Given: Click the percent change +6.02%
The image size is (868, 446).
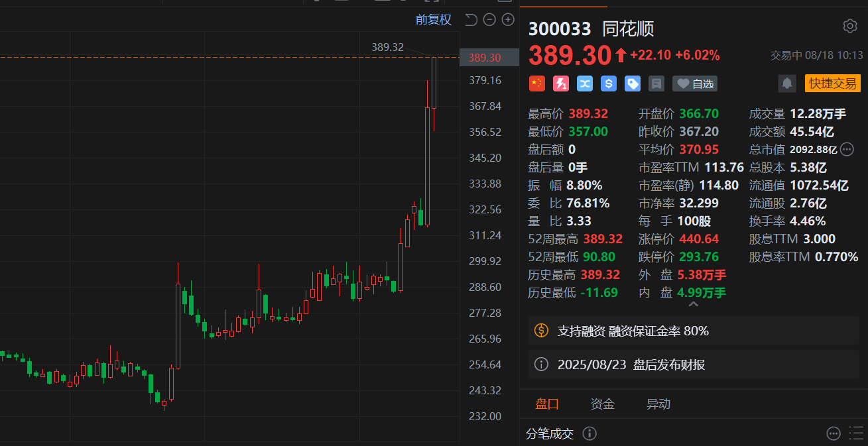Looking at the screenshot, I should coord(698,56).
